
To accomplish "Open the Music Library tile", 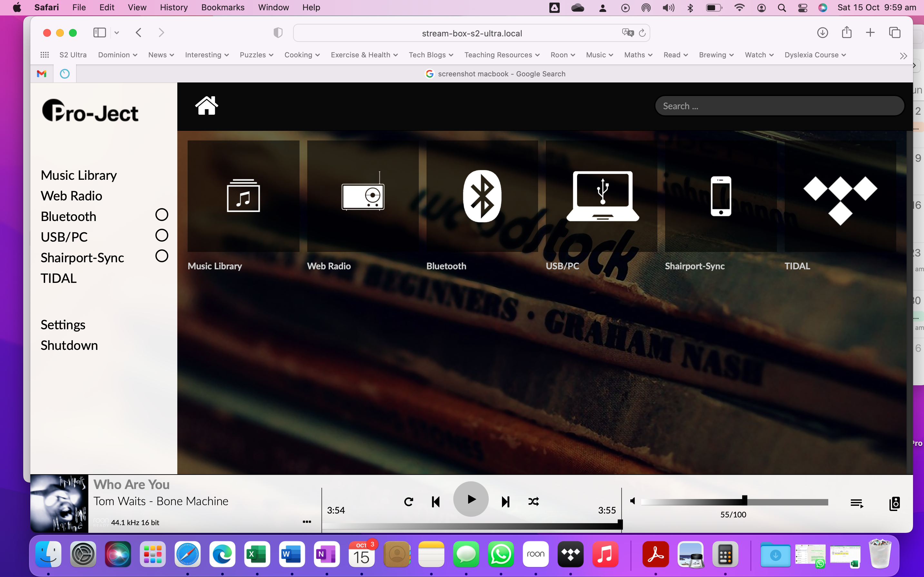I will [x=243, y=196].
